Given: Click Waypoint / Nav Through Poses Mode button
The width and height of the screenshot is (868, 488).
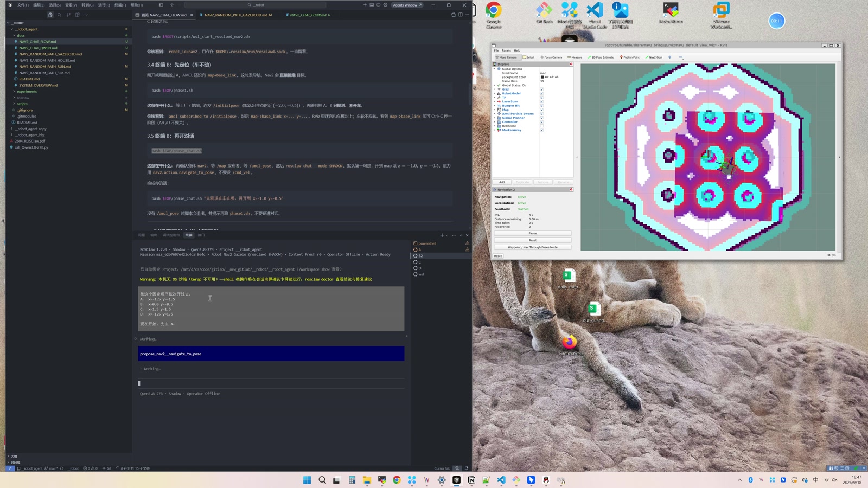Looking at the screenshot, I should pos(532,247).
